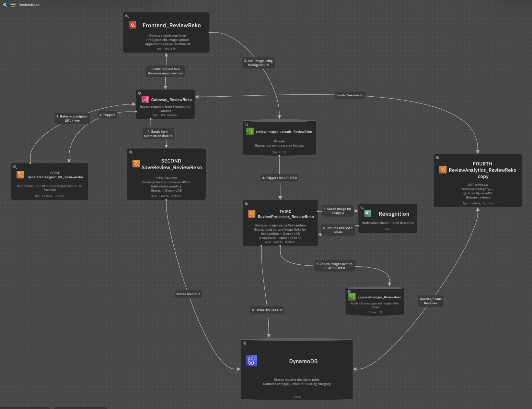
Task: Select the Gateway_ReviewReko title text
Action: (x=171, y=100)
